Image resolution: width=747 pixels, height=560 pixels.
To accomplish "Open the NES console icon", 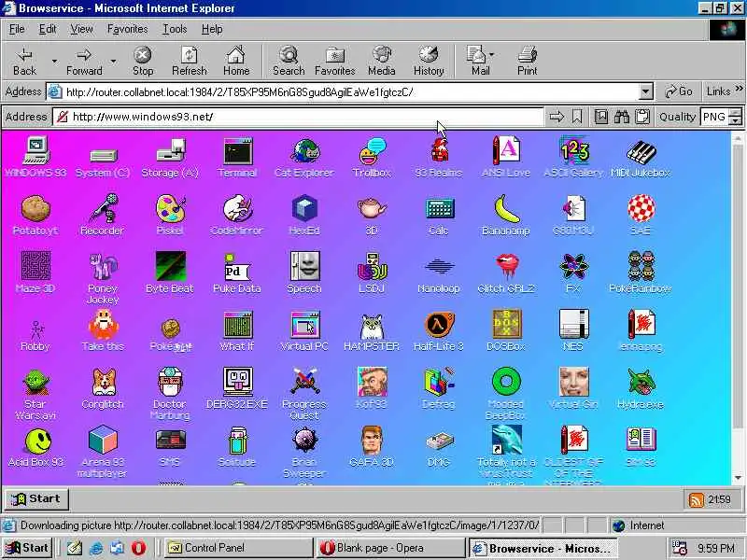I will [573, 331].
